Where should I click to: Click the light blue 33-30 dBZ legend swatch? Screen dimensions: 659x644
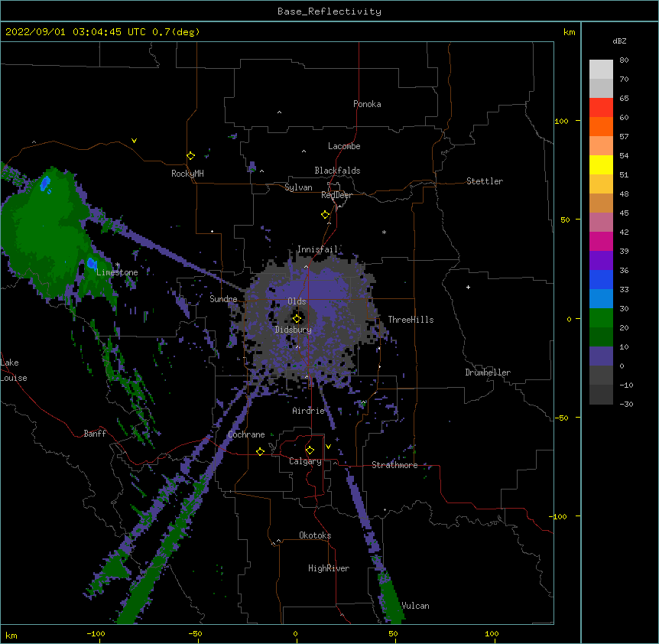point(601,299)
